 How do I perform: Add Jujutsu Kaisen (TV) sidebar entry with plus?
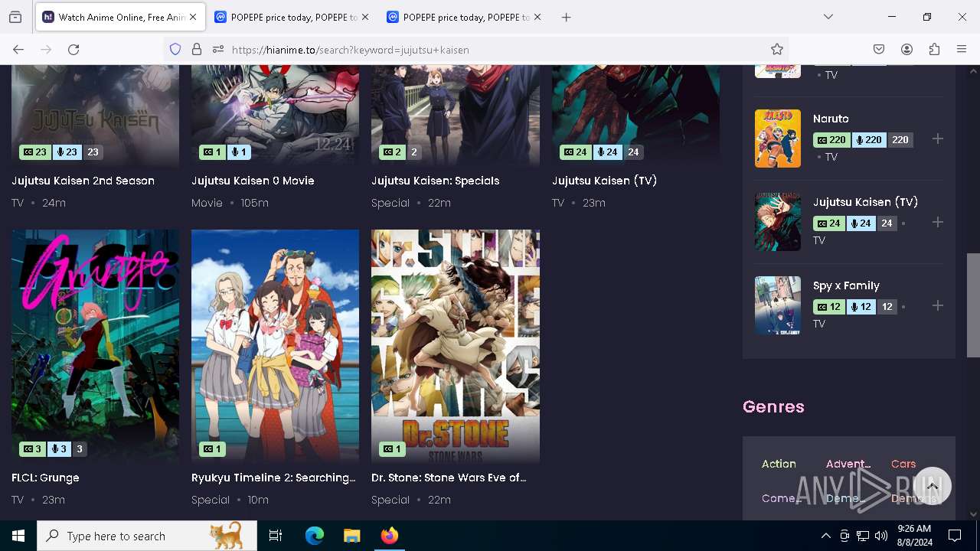(x=938, y=223)
